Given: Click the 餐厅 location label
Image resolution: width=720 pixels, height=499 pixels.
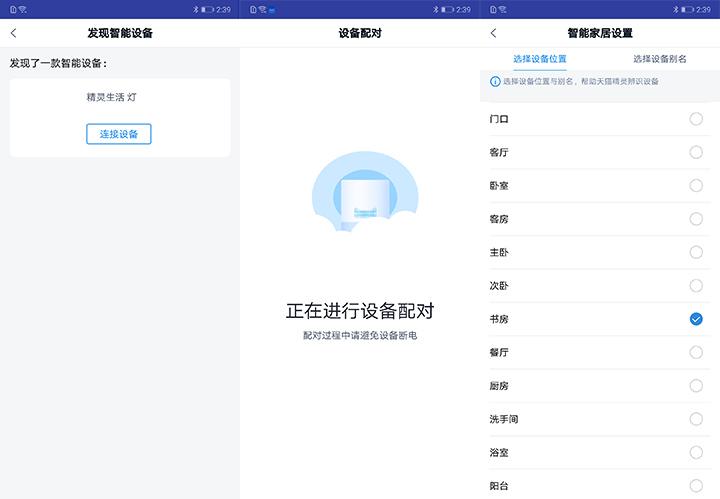Looking at the screenshot, I should click(499, 353).
